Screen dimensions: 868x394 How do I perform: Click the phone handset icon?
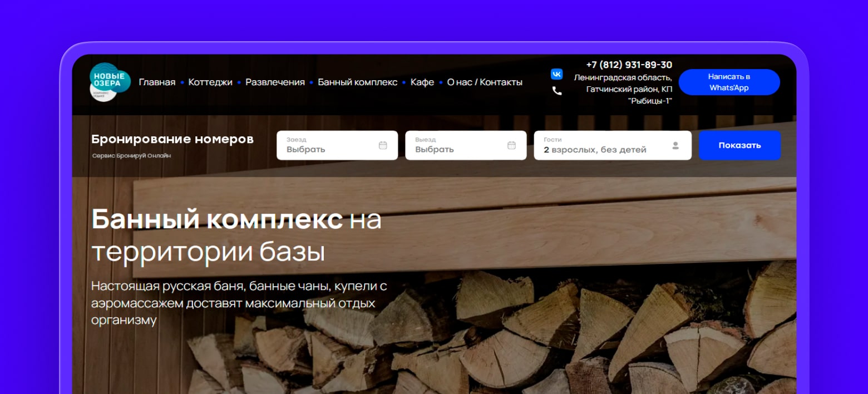pos(556,91)
